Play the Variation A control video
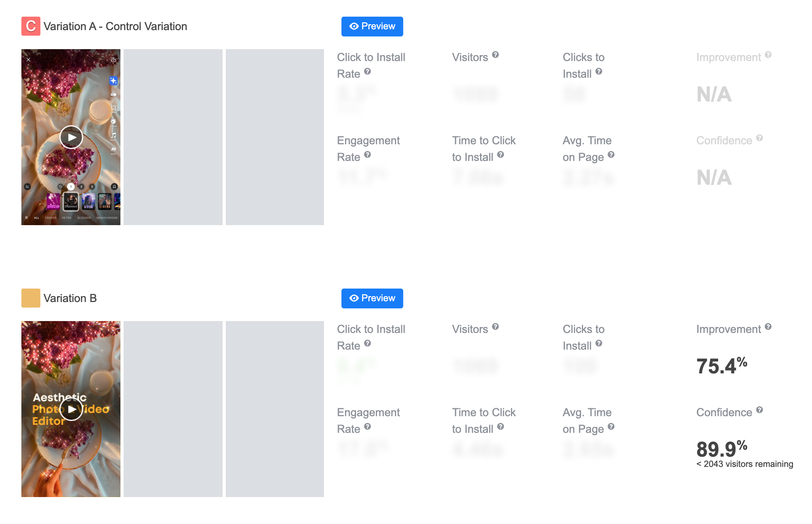This screenshot has height=524, width=812. coord(71,137)
